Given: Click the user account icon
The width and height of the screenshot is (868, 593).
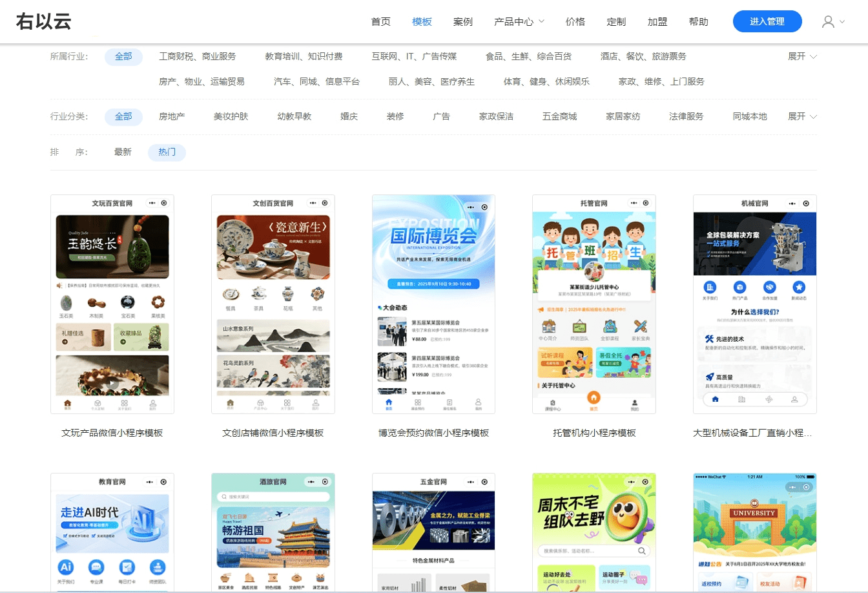Looking at the screenshot, I should point(829,21).
